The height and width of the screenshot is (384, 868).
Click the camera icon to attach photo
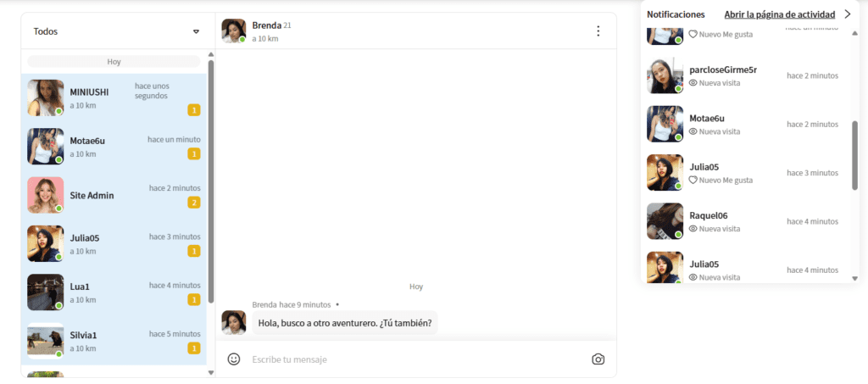598,359
